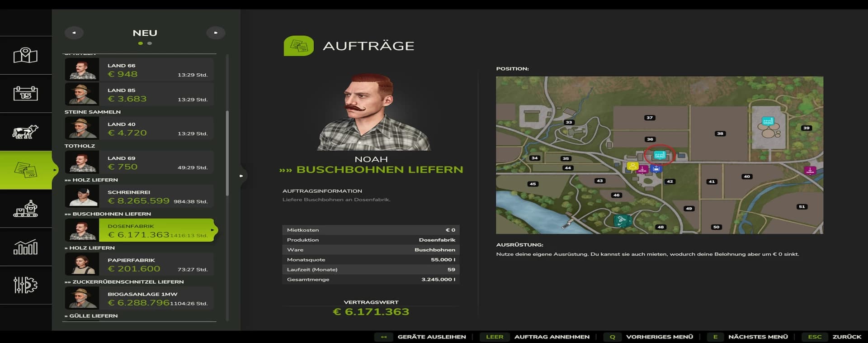Click the large BUSCHBOHNEN LIEFERN title under Noah
The height and width of the screenshot is (343, 868).
click(x=371, y=170)
